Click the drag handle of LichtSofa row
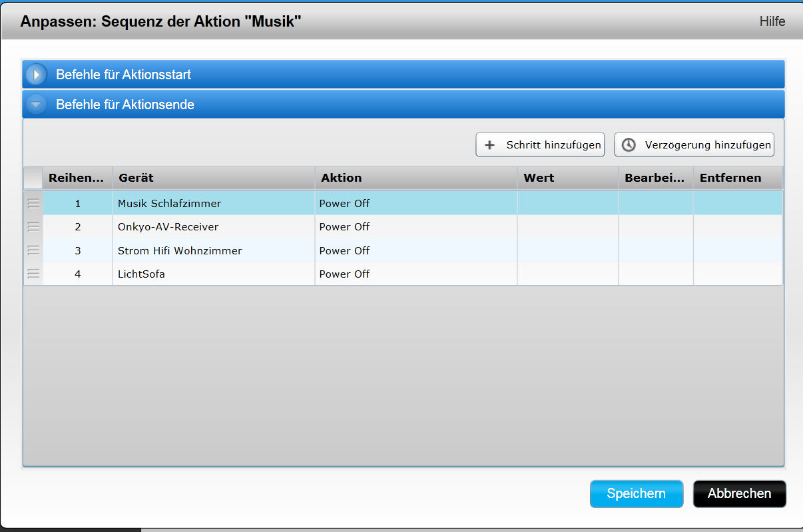Viewport: 803px width, 532px height. click(33, 274)
